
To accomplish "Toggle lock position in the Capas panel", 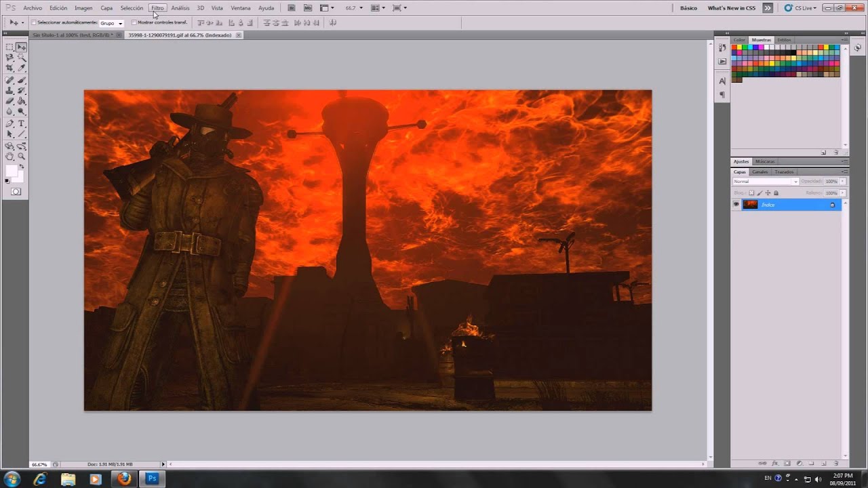I will (768, 193).
